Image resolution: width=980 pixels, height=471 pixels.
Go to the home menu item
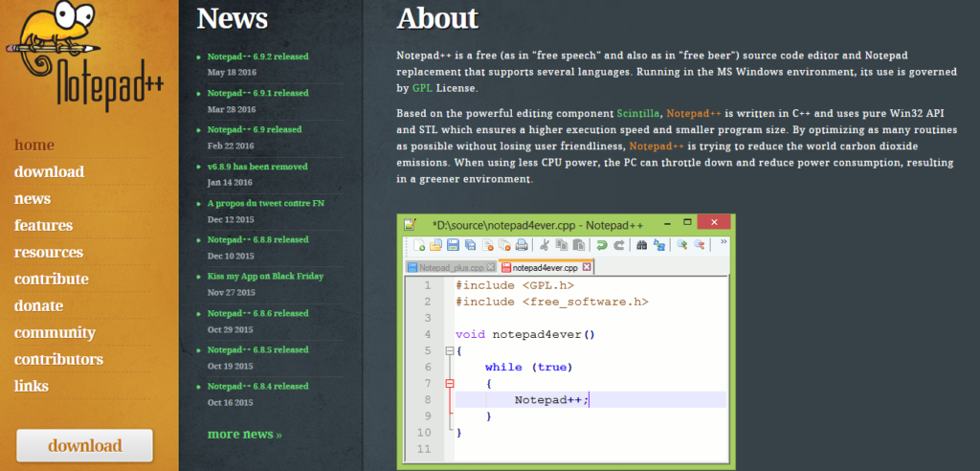[34, 146]
